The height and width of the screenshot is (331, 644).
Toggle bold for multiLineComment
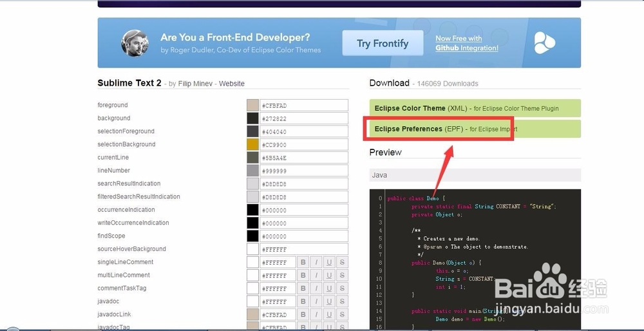pos(303,275)
